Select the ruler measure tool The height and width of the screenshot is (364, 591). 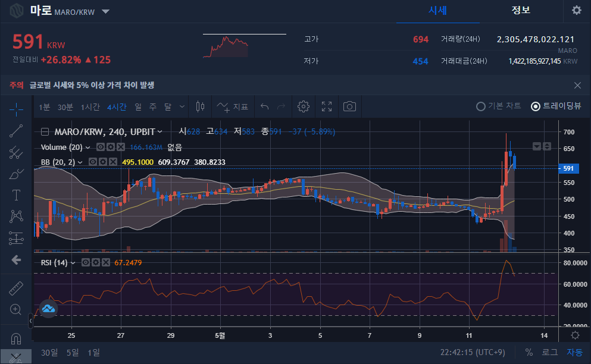click(16, 288)
